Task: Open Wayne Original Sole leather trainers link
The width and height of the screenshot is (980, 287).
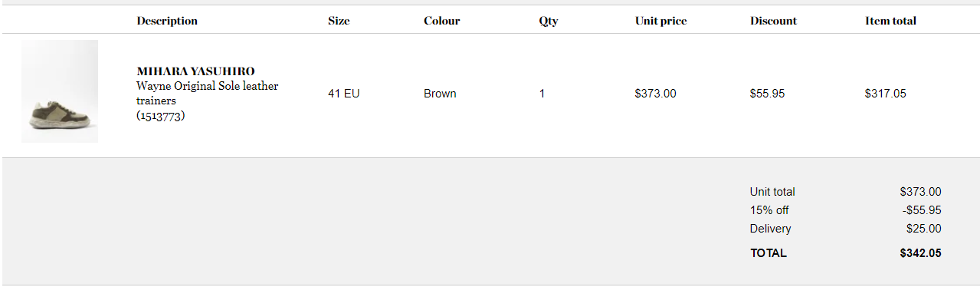Action: 208,93
